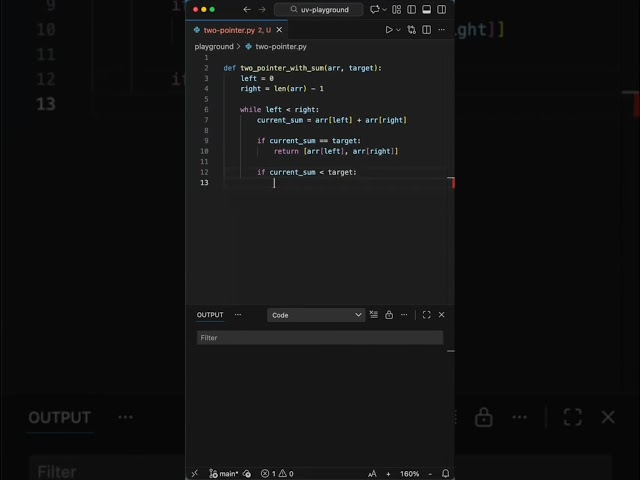Screen dimensions: 640x480
Task: Click the overview ruler error marker
Action: click(451, 182)
